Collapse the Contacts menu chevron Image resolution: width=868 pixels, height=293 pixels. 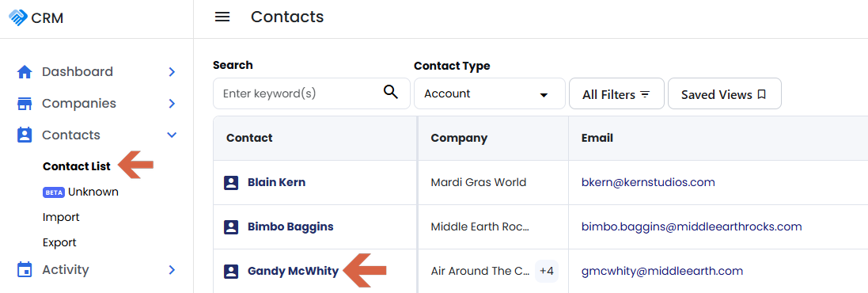pyautogui.click(x=172, y=135)
